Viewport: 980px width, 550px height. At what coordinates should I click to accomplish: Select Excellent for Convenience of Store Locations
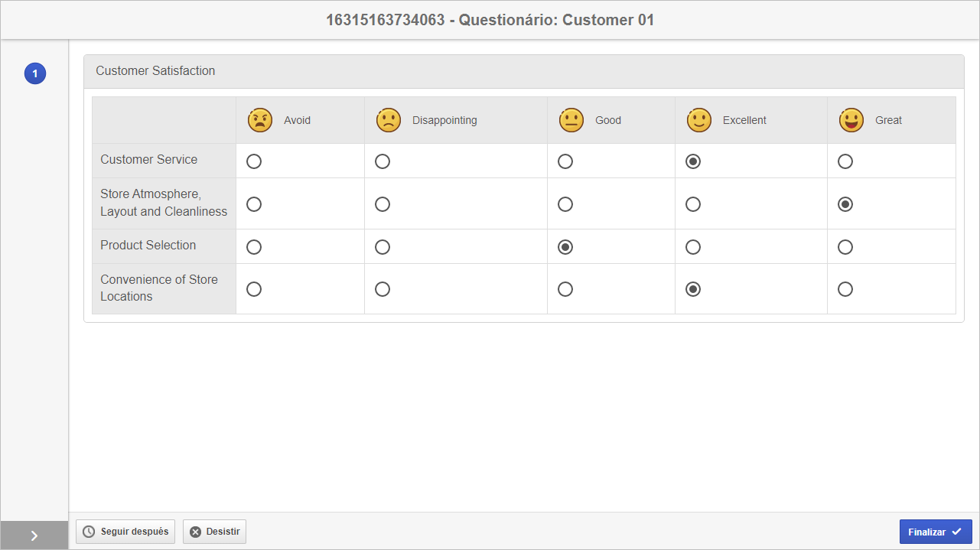693,289
